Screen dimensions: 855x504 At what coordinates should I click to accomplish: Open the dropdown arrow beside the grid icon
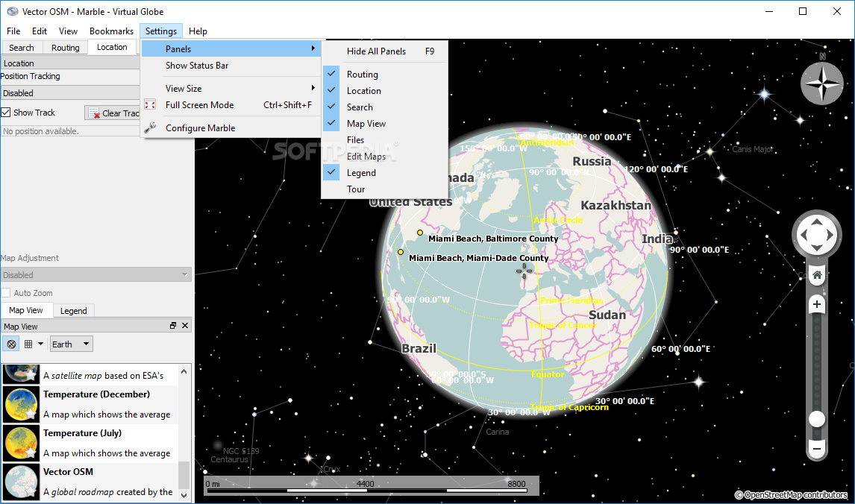pyautogui.click(x=40, y=344)
